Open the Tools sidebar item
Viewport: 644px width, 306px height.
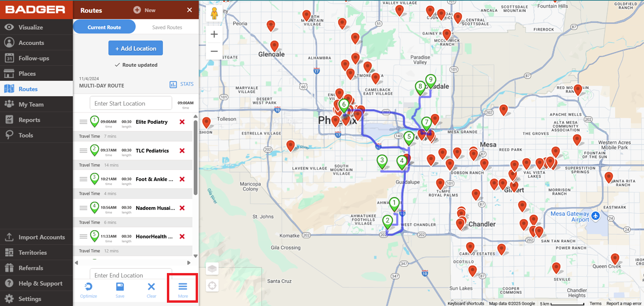[x=36, y=135]
